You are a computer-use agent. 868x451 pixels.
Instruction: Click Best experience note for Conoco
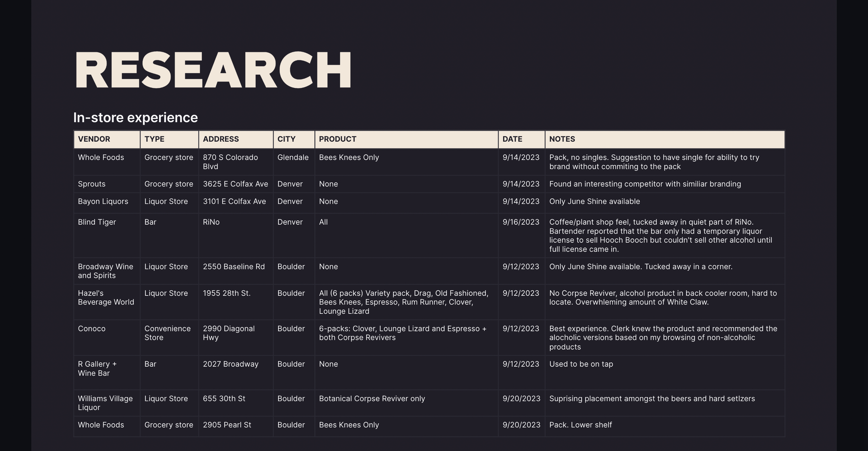point(665,337)
